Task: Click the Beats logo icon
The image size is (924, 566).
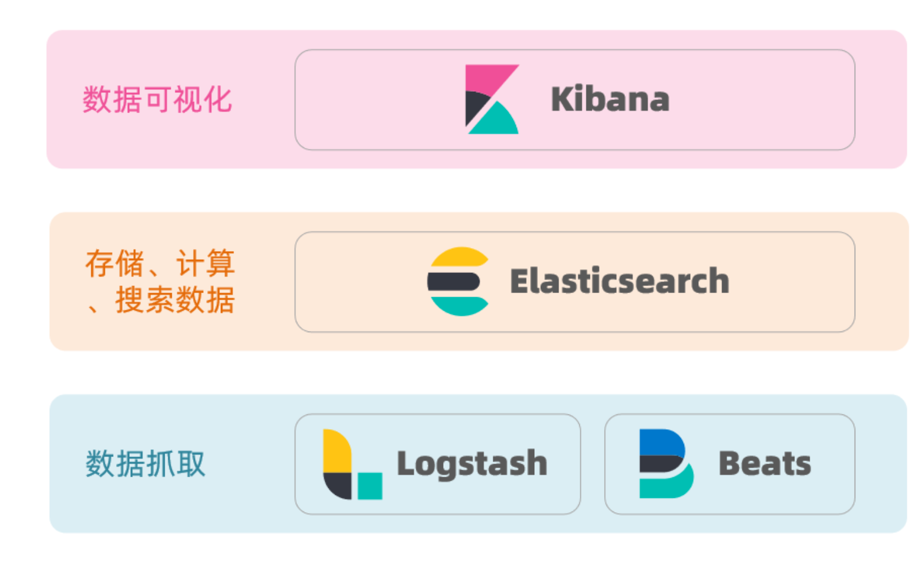Action: tap(666, 464)
